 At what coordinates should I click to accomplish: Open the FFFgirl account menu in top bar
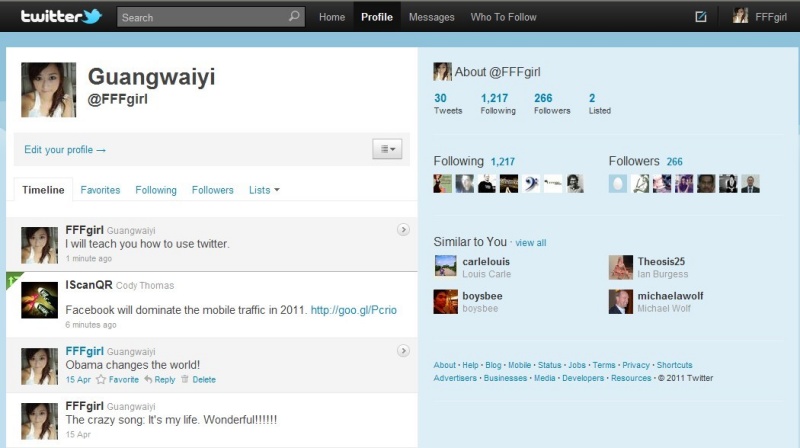[760, 16]
